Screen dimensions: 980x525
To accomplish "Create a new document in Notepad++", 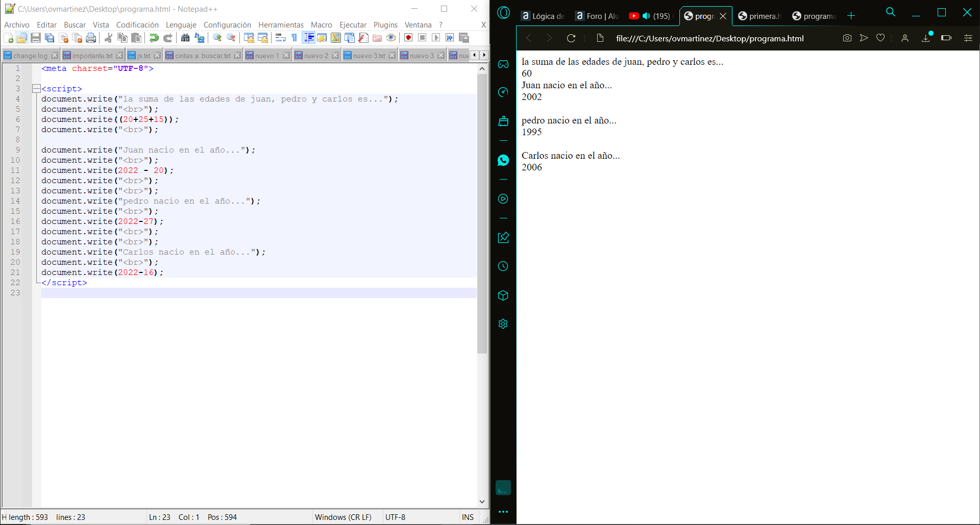I will point(8,38).
